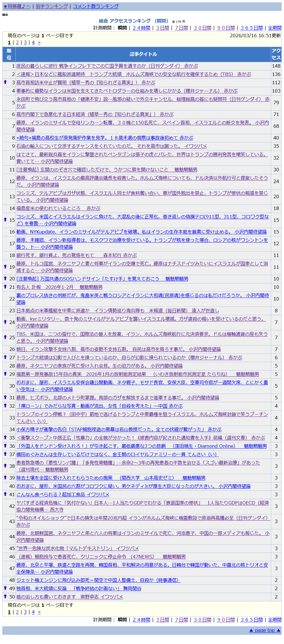This screenshot has height=644, width=284.
Task: Go to page 2 in top pagination
Action: 17,43
